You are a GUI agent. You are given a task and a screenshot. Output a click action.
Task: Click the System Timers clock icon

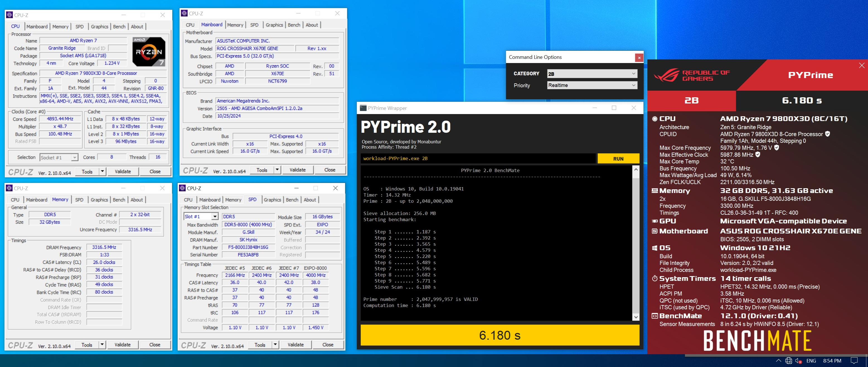(655, 279)
